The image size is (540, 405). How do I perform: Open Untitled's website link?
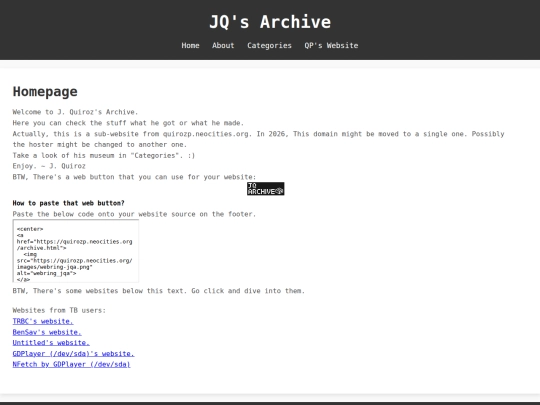point(51,343)
